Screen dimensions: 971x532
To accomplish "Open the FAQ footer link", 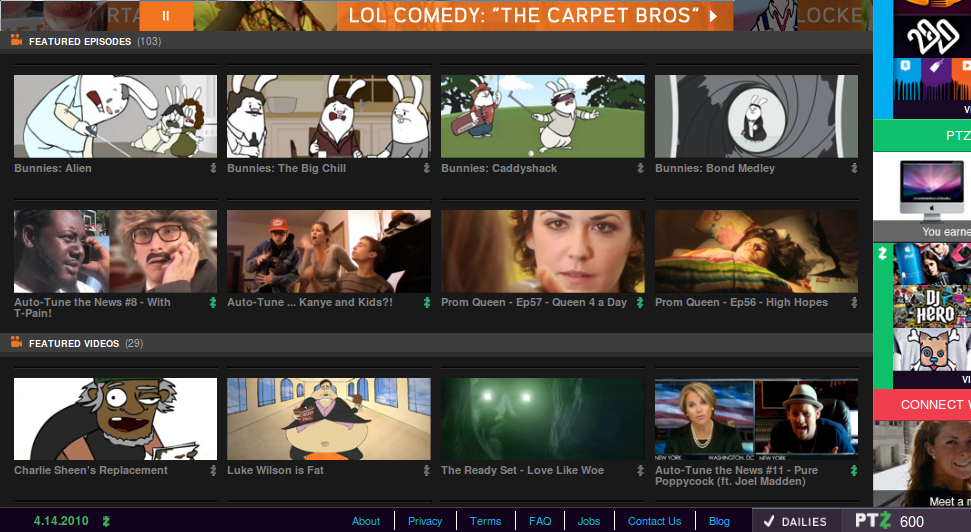I will click(540, 521).
